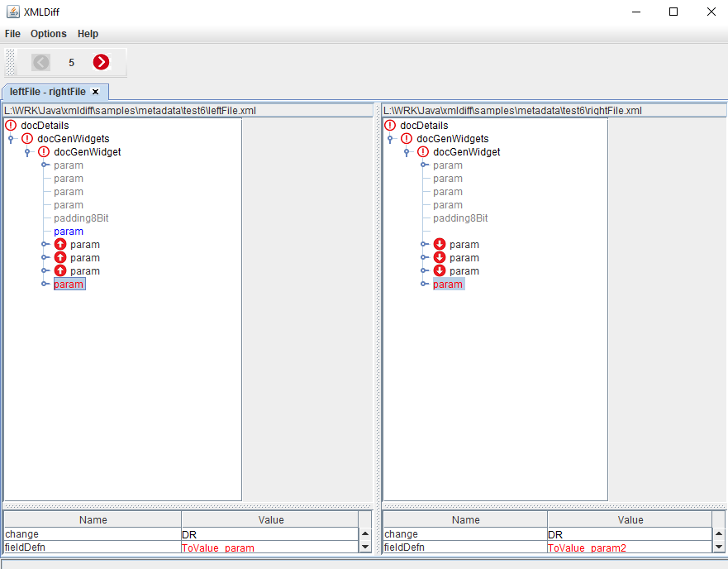Open the Options menu
The width and height of the screenshot is (728, 569).
[48, 33]
